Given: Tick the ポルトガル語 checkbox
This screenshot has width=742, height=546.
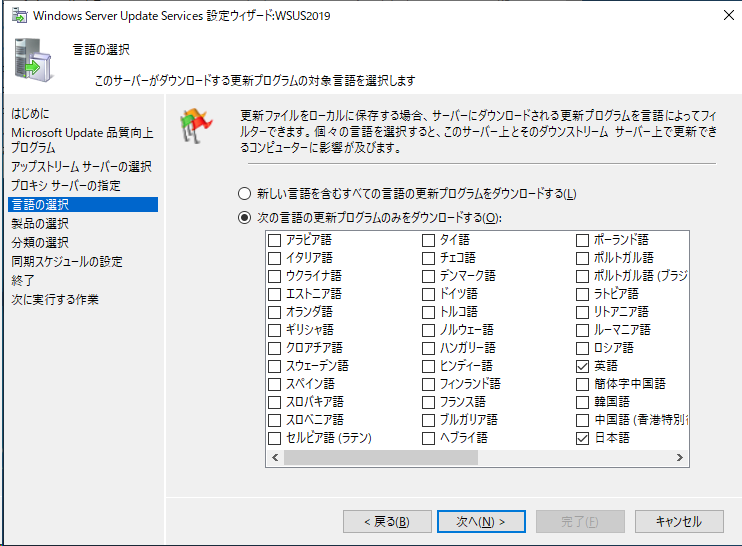Looking at the screenshot, I should (583, 258).
